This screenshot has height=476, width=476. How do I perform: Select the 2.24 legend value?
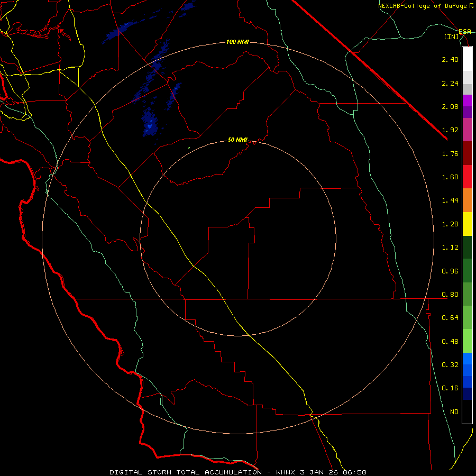[x=450, y=83]
